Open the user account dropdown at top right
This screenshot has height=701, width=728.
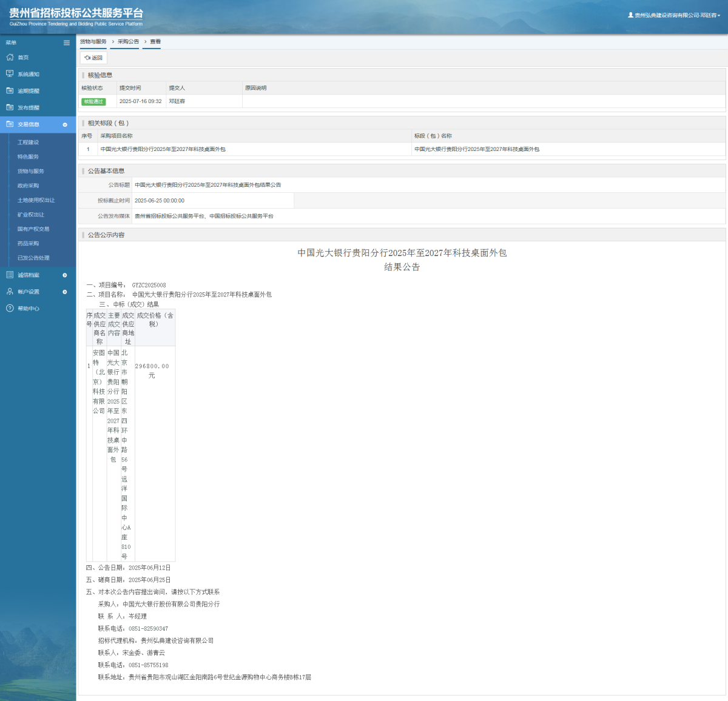(x=674, y=15)
